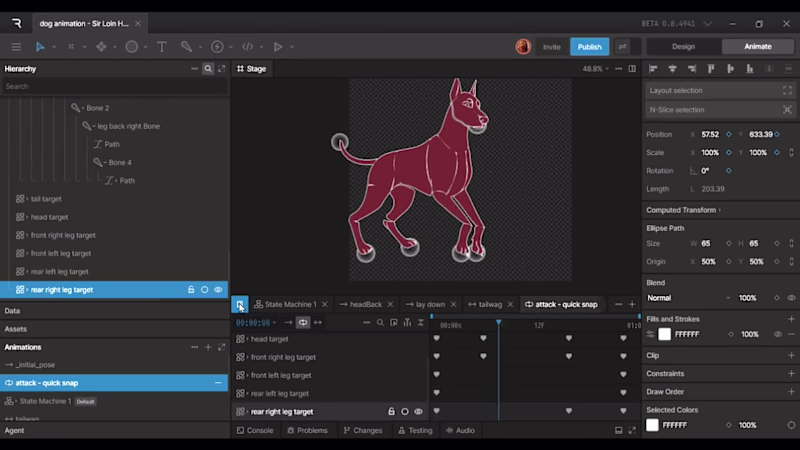Viewport: 800px width, 450px height.
Task: Toggle the Stage split view icon
Action: pyautogui.click(x=632, y=68)
